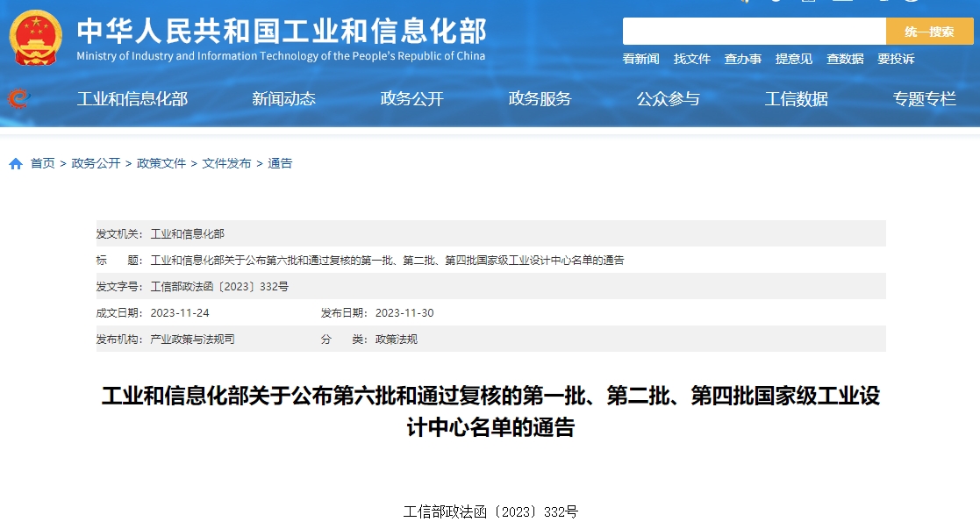Open the 政务公开 navigation menu

point(411,99)
